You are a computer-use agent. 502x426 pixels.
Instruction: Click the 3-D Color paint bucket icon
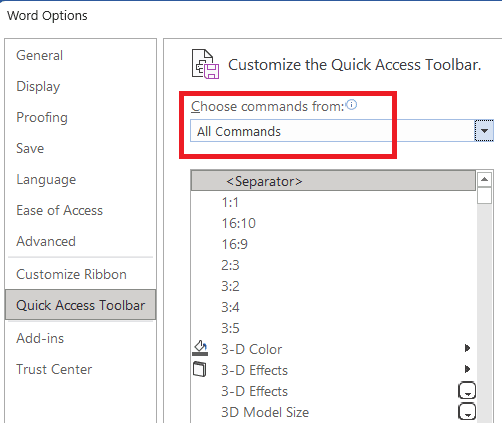200,348
